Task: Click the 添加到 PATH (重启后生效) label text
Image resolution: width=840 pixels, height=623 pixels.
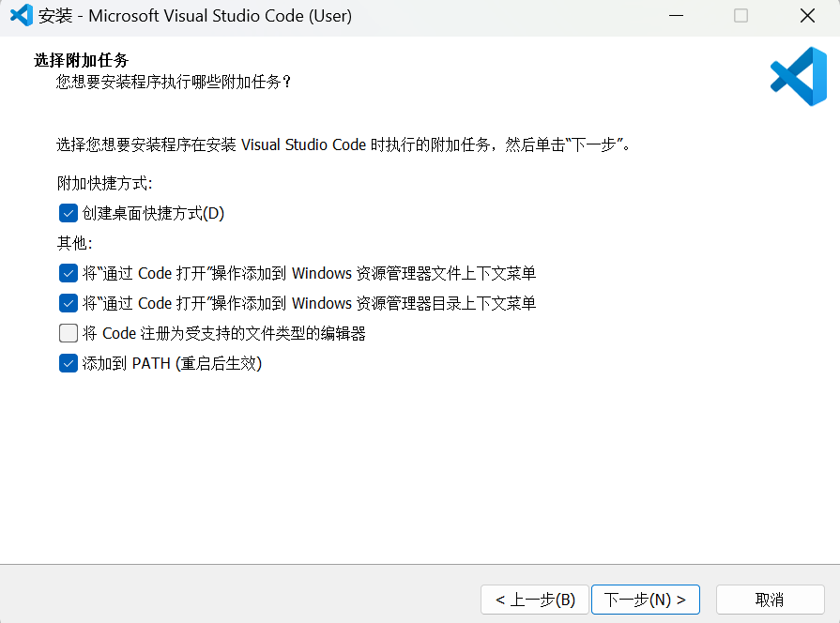Action: [172, 363]
